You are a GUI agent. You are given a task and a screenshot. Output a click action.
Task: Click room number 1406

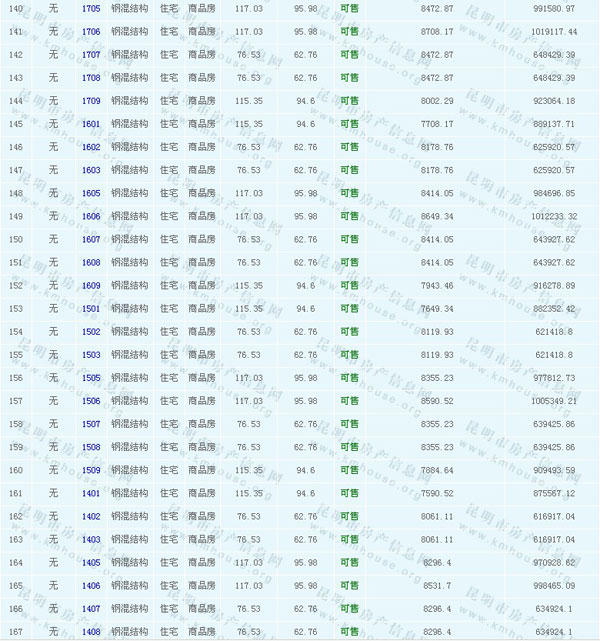click(x=91, y=585)
